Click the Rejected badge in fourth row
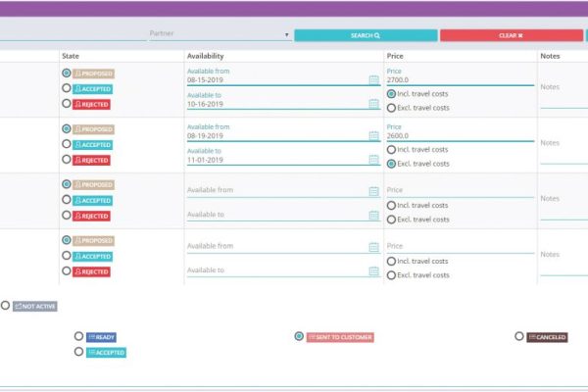 [91, 271]
